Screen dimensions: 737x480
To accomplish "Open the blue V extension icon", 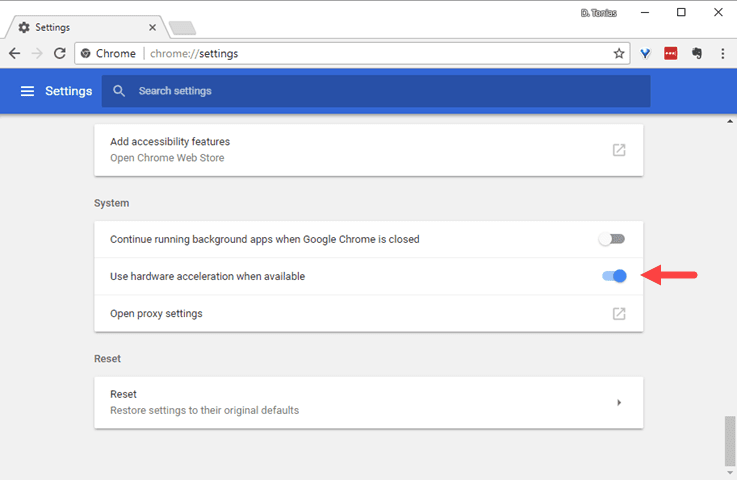I will tap(645, 54).
